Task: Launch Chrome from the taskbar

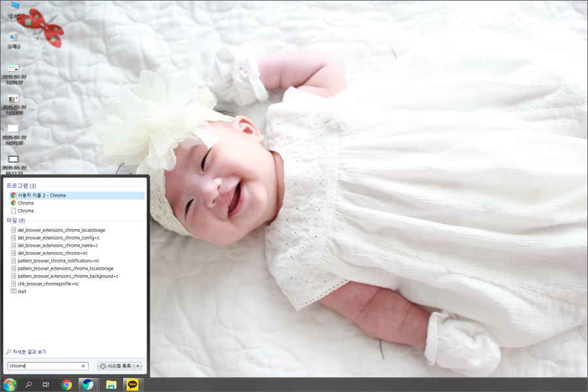Action: click(x=67, y=385)
